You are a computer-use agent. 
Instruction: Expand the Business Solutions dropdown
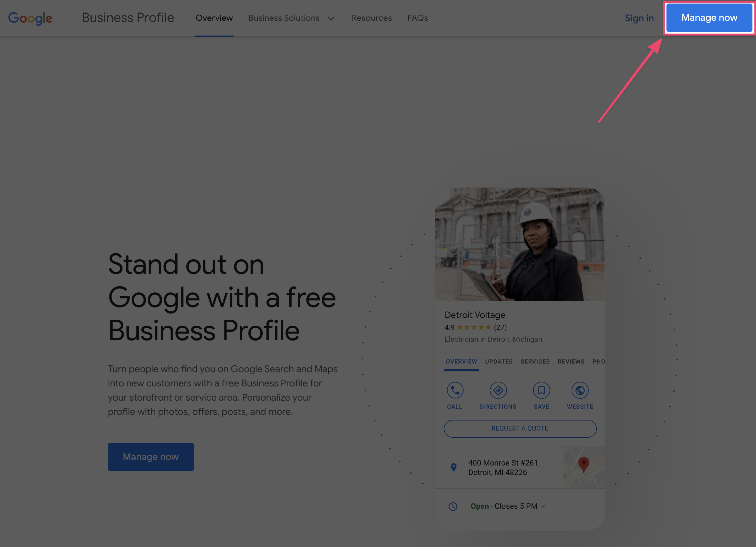tap(291, 18)
